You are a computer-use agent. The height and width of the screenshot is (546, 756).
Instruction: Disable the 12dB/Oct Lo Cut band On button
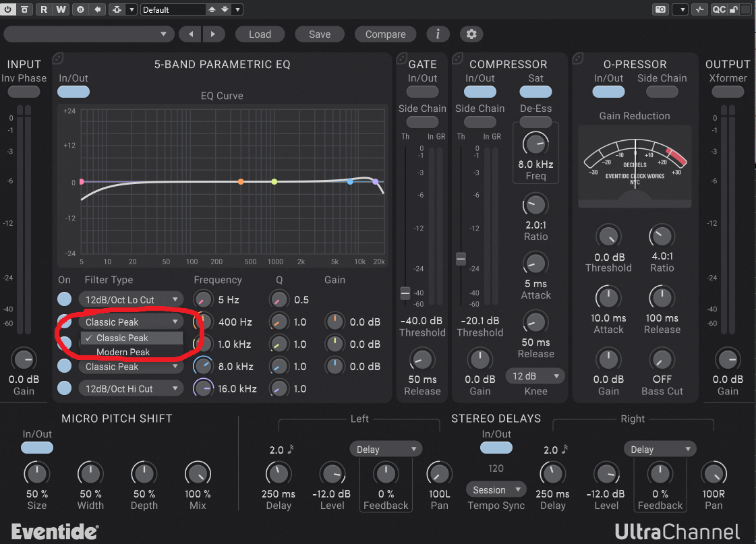[x=64, y=299]
